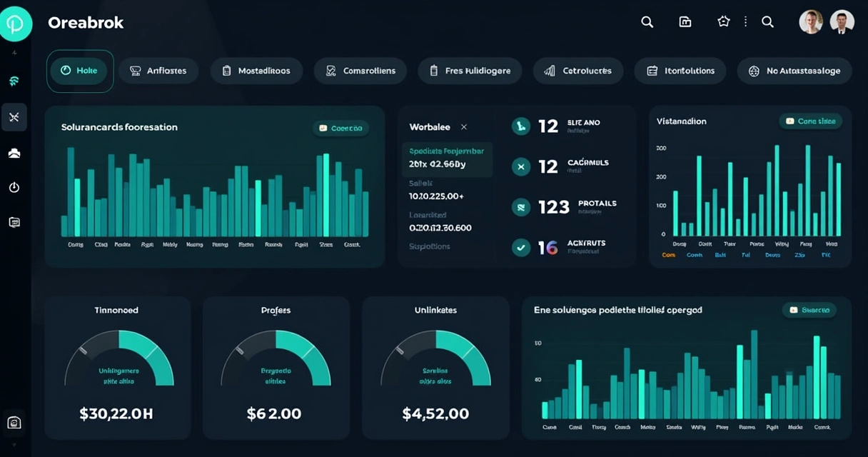Click the power icon in the sidebar
This screenshot has width=868, height=457.
[x=14, y=187]
